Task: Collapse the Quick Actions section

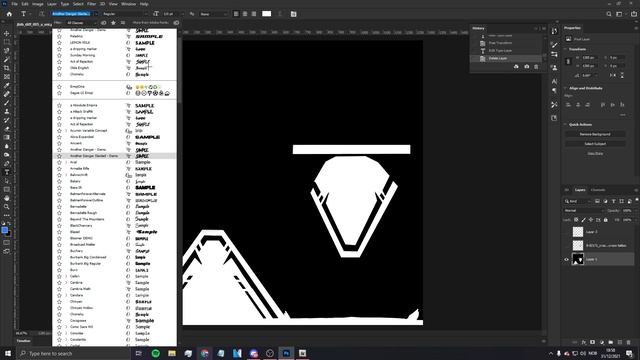Action: pyautogui.click(x=566, y=124)
